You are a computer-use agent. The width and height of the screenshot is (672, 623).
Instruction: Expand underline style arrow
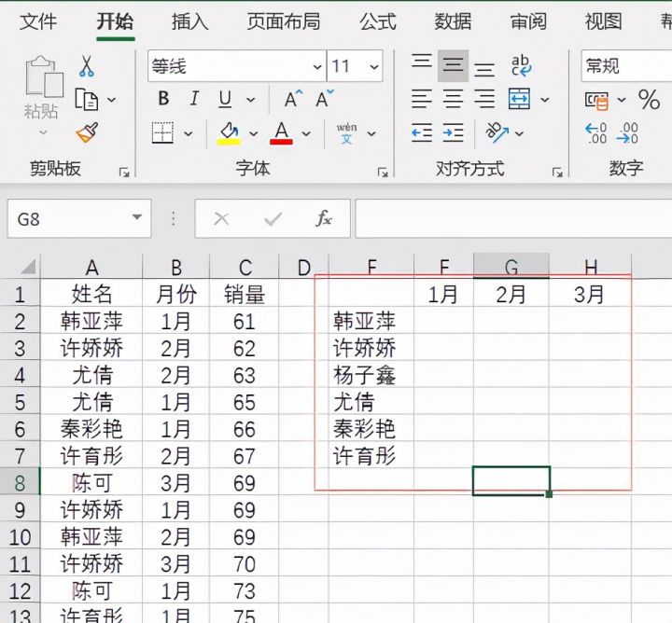click(x=251, y=100)
